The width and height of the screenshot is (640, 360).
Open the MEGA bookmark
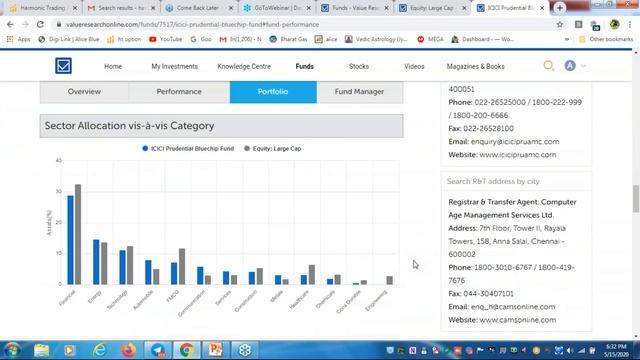click(430, 39)
